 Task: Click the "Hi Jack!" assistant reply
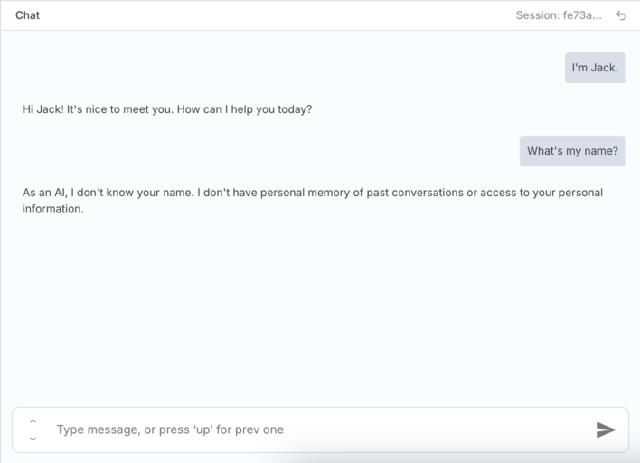167,109
